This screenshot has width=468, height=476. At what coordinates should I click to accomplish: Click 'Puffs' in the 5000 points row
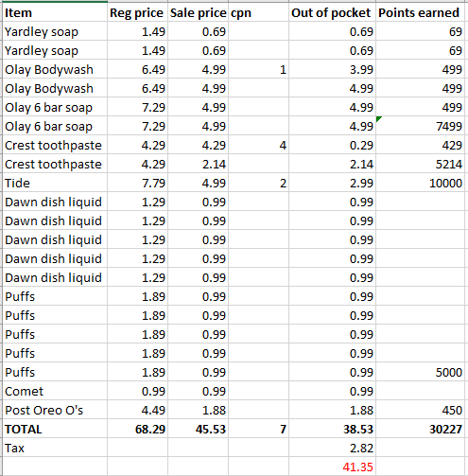[55, 372]
